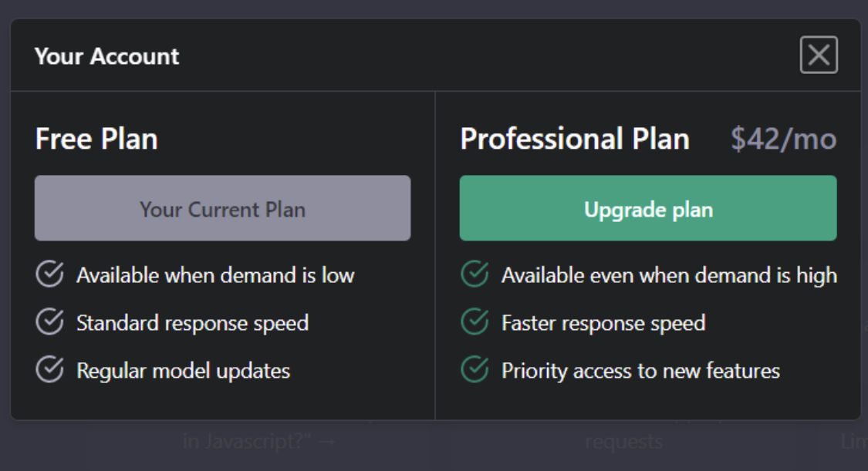
Task: Click the Your Current Plan button
Action: click(222, 208)
